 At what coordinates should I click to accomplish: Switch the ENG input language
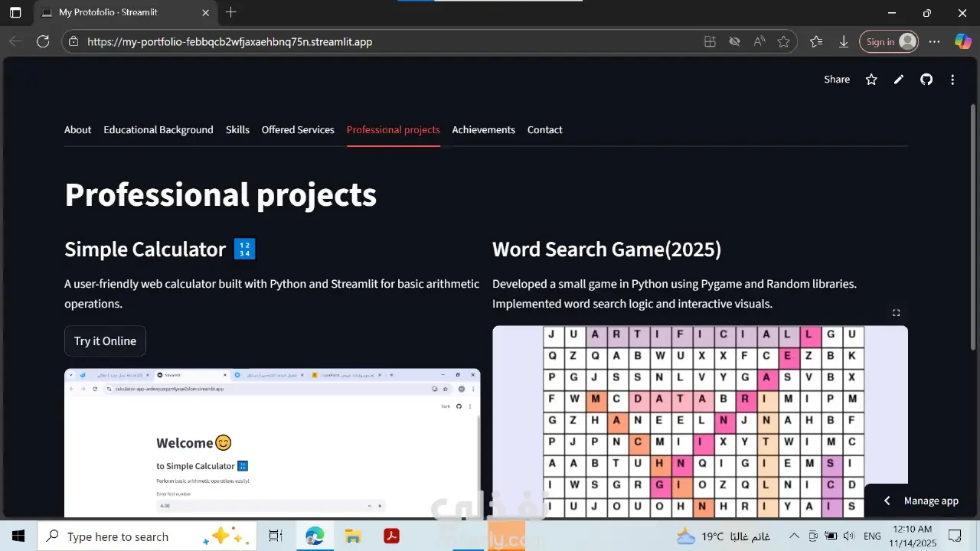click(872, 536)
